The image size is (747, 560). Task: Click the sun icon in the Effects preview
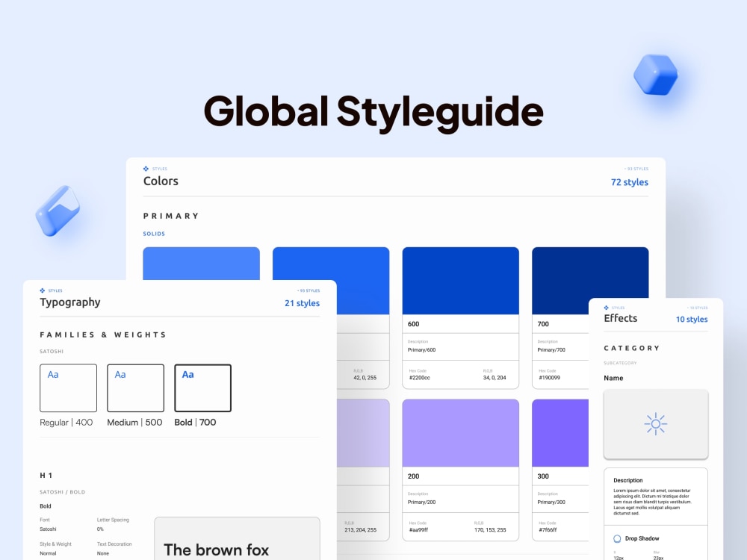tap(656, 424)
